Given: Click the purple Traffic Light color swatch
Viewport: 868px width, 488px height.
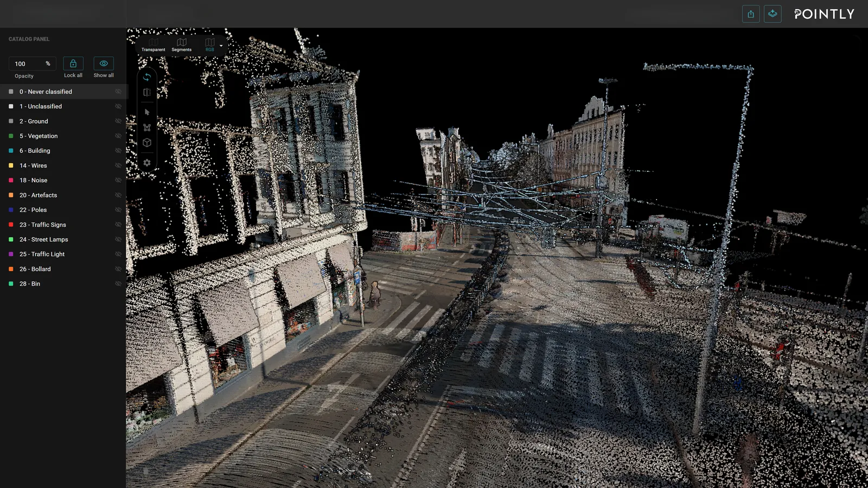Looking at the screenshot, I should pos(11,254).
